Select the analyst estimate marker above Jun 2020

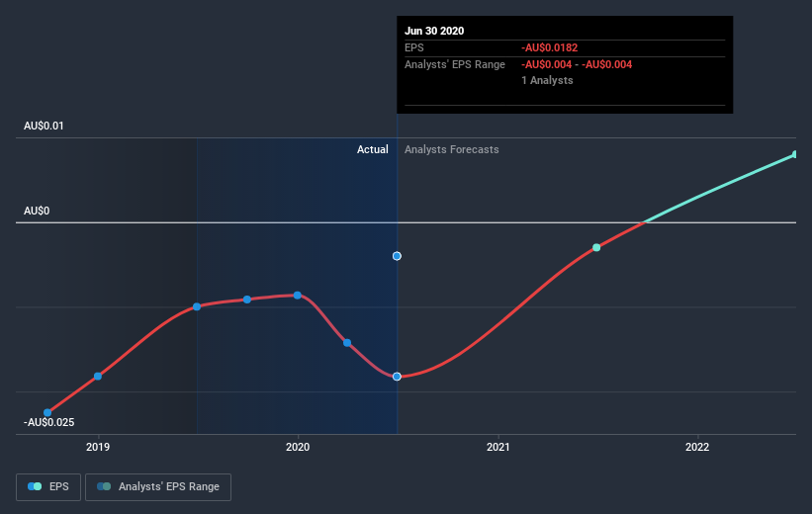click(397, 256)
